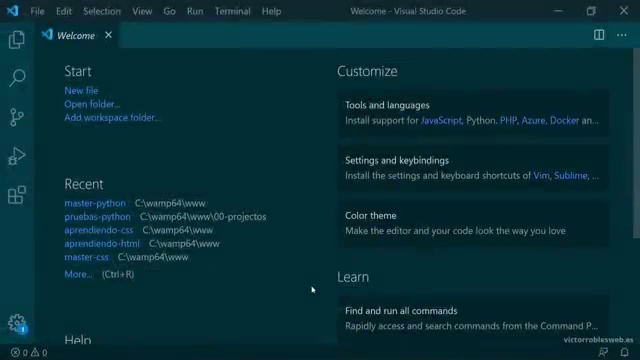Click the editor vertical scrollbar
The image size is (640, 360).
[636, 143]
